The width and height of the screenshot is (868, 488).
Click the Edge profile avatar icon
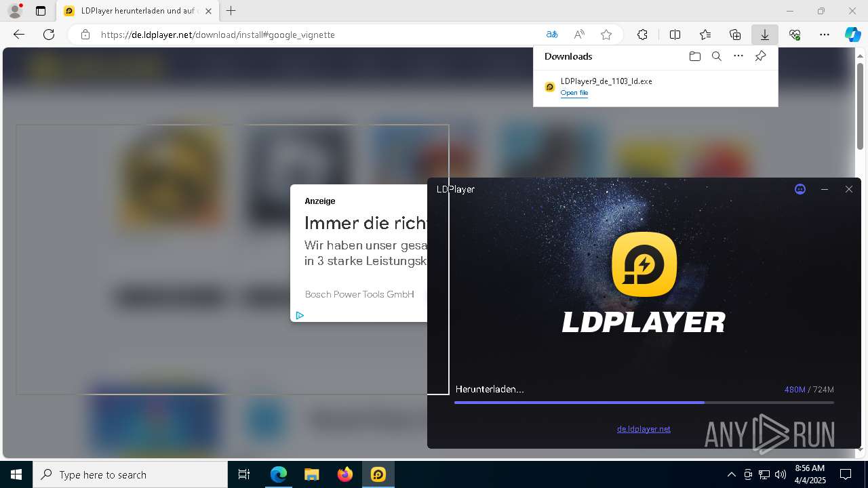(x=14, y=11)
